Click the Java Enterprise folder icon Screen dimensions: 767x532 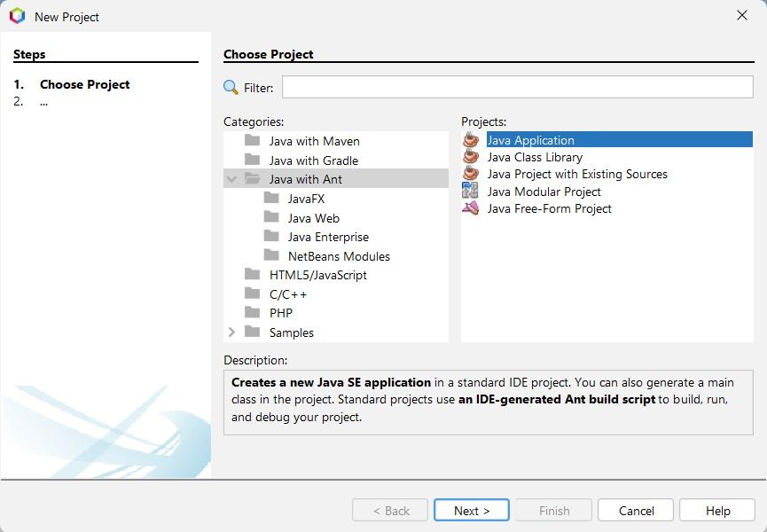point(271,236)
